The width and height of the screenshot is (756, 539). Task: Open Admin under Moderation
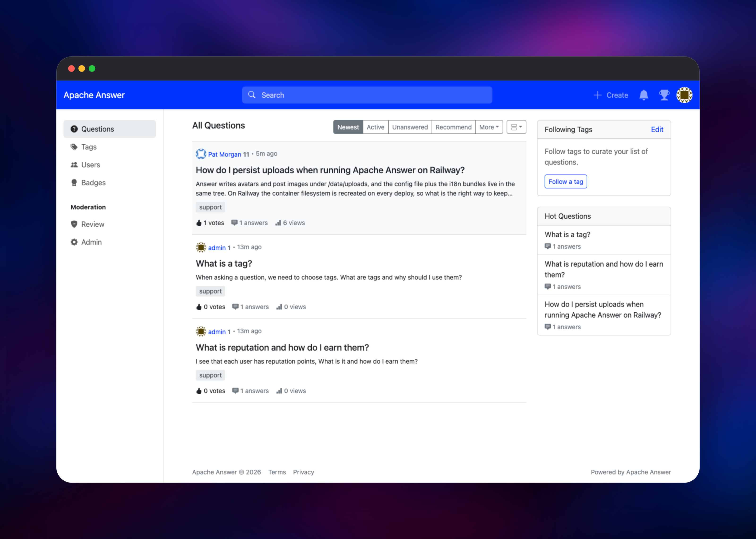coord(109,242)
